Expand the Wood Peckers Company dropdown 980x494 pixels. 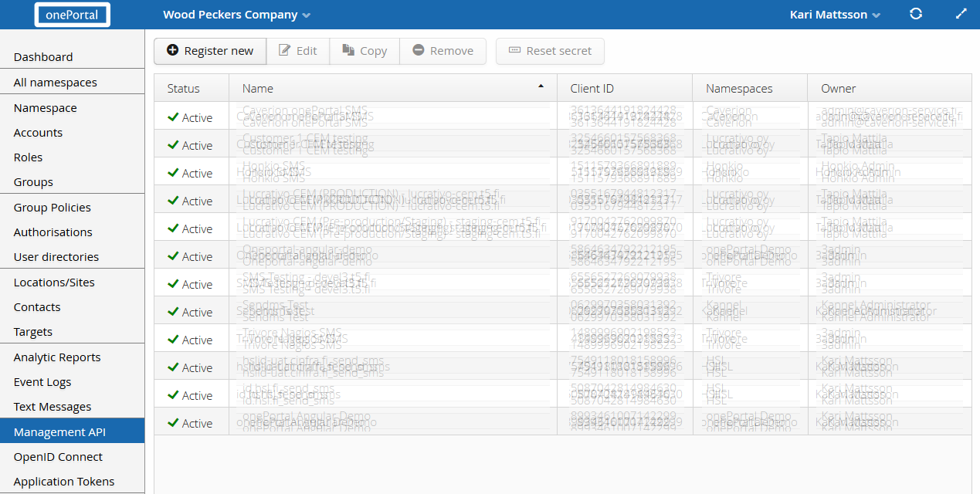coord(236,15)
